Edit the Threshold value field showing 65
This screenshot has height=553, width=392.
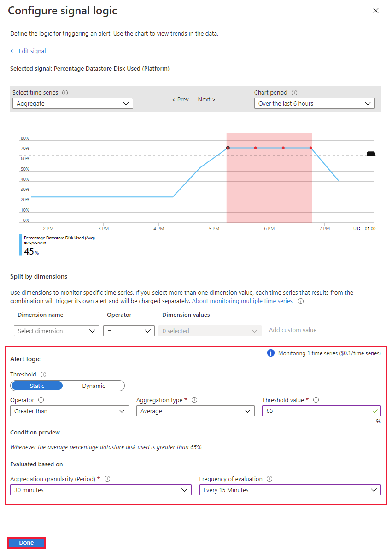pyautogui.click(x=321, y=410)
